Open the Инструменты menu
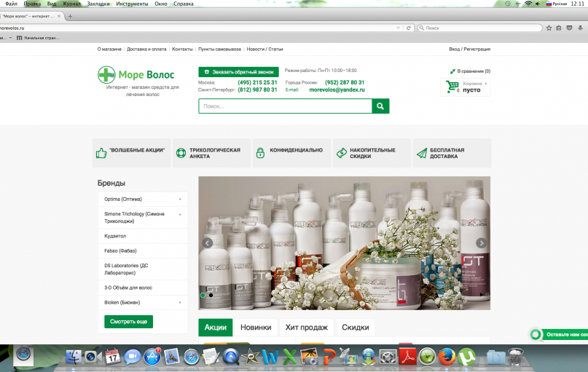588x372 pixels. [x=132, y=4]
